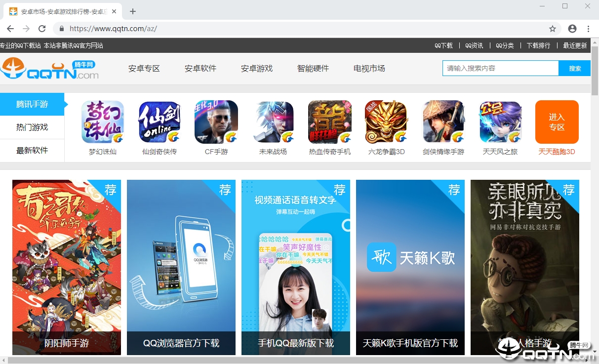Click the browser address bar URL
The height and width of the screenshot is (364, 599).
[x=113, y=29]
